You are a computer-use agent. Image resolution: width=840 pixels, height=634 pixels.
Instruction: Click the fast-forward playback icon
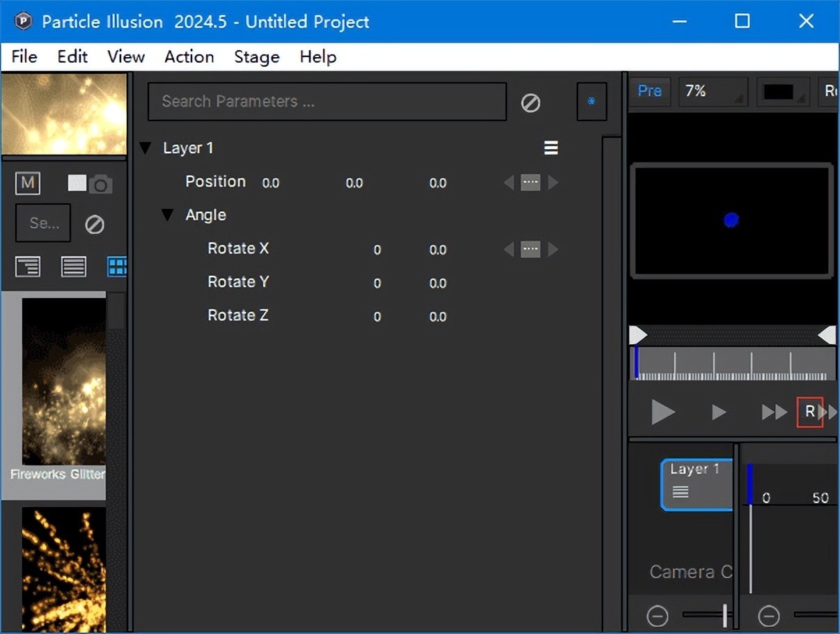(x=774, y=412)
